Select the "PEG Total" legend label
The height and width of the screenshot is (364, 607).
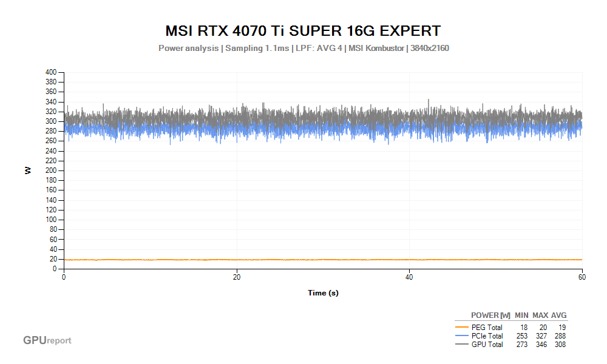click(487, 328)
